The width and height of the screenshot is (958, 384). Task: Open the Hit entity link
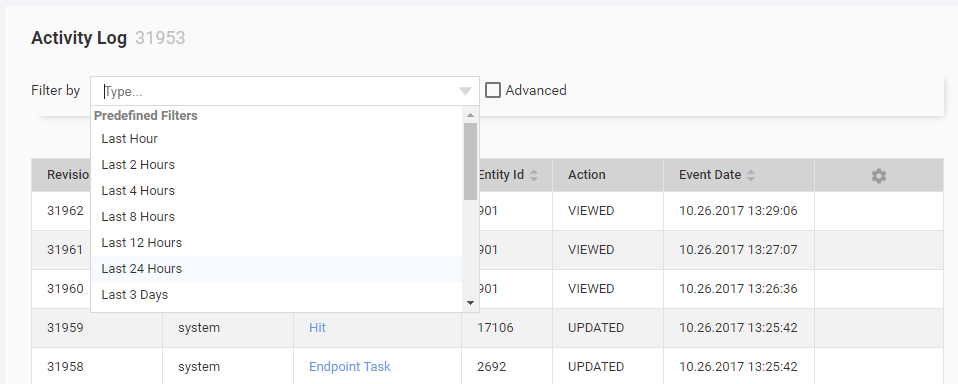click(317, 328)
